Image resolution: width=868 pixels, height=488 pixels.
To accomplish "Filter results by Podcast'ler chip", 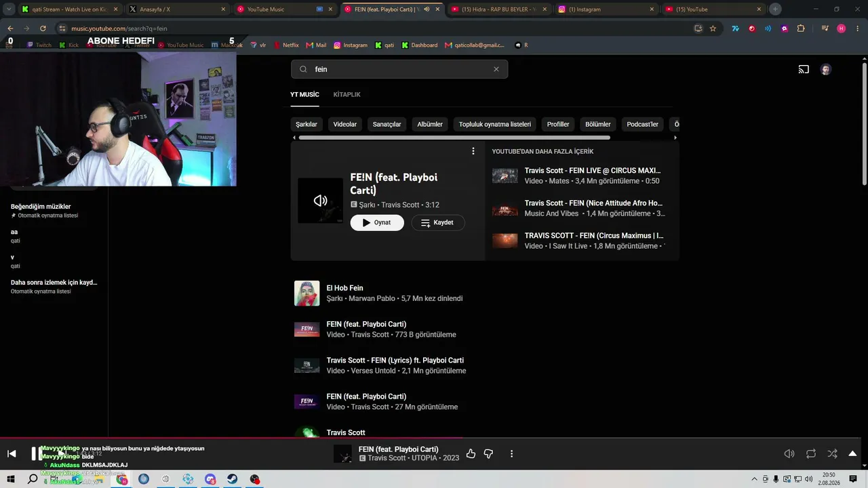I will (642, 124).
